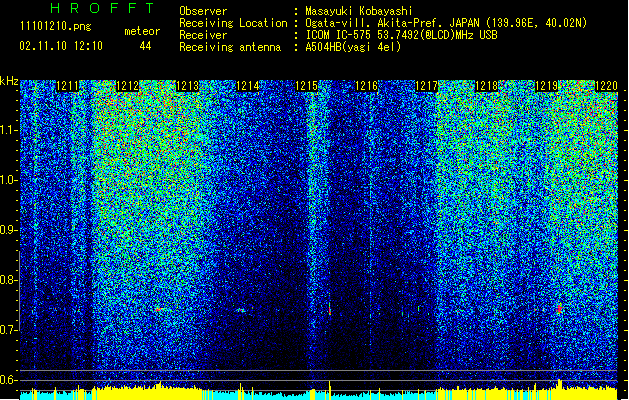Click the Receiver field label

[203, 35]
